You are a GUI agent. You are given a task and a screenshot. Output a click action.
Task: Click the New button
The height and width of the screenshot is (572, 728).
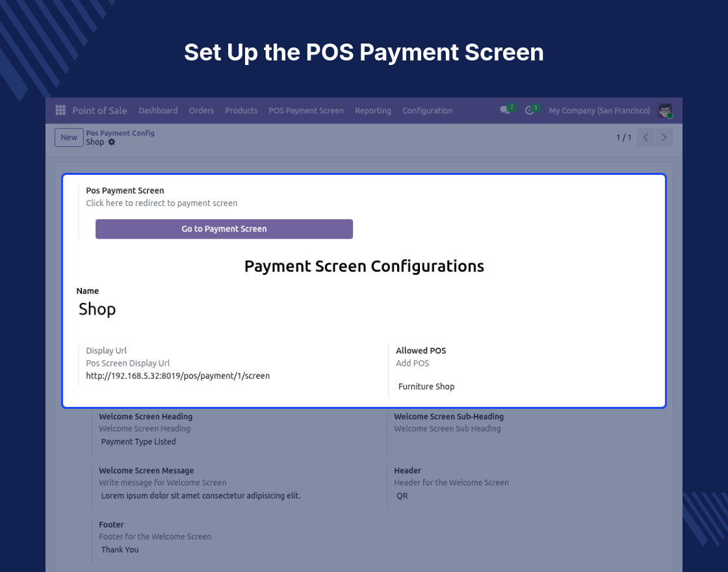tap(69, 137)
